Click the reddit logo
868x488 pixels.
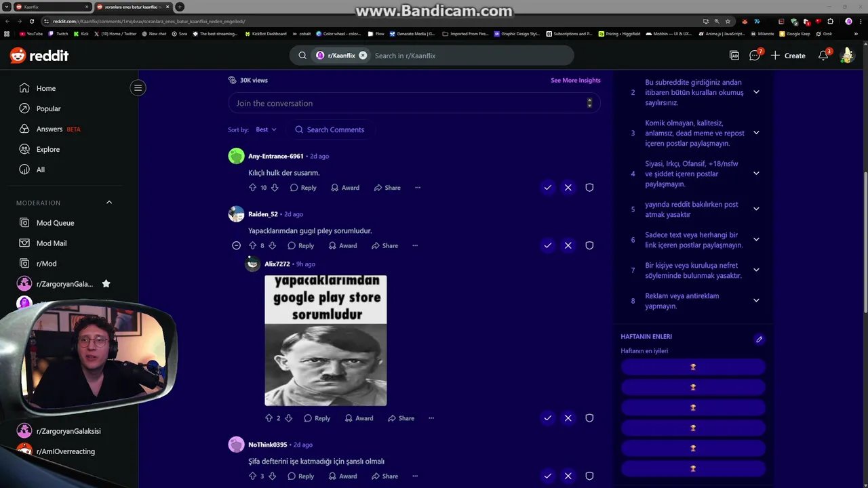[x=39, y=56]
